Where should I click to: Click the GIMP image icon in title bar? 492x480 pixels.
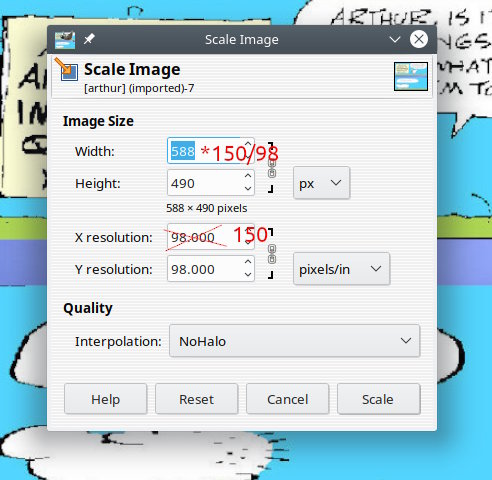pyautogui.click(x=65, y=40)
